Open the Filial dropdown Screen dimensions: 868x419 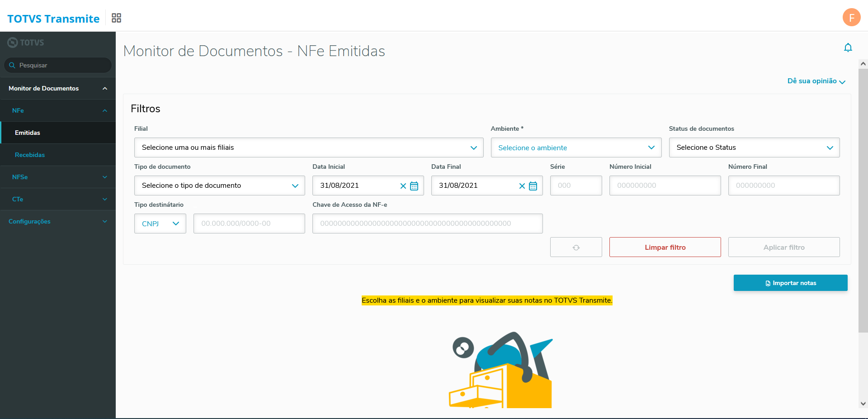coord(309,148)
